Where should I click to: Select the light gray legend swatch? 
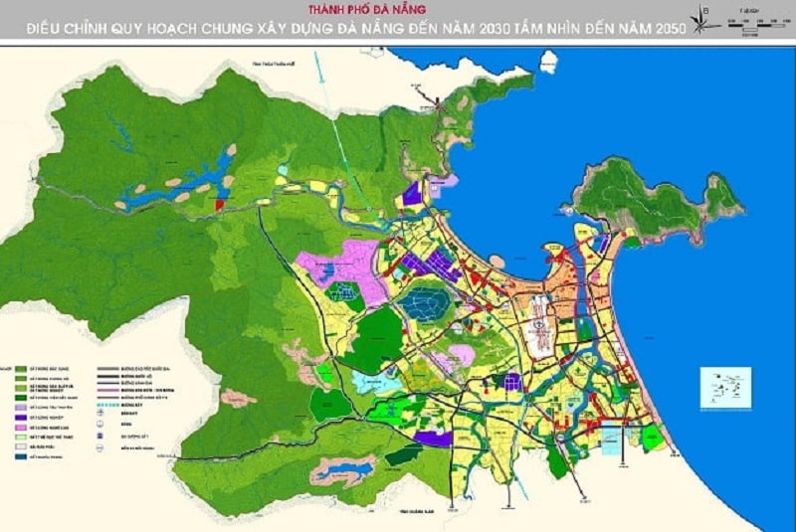[x=20, y=447]
